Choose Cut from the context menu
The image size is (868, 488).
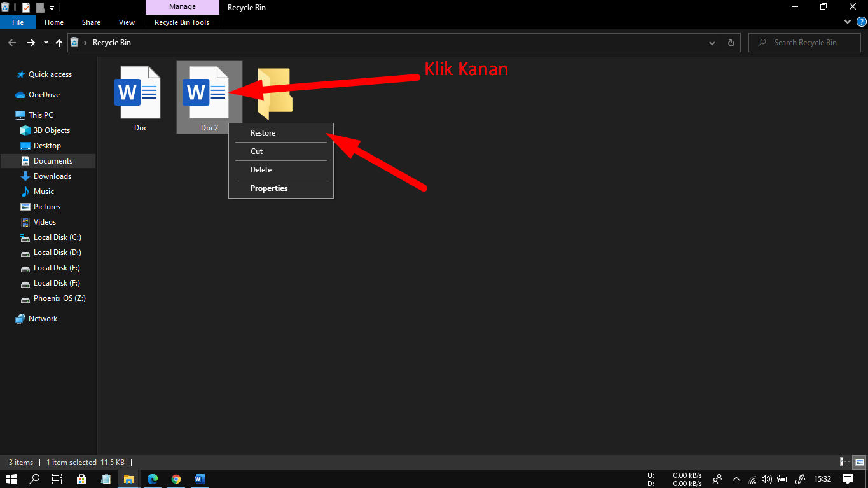(280, 151)
